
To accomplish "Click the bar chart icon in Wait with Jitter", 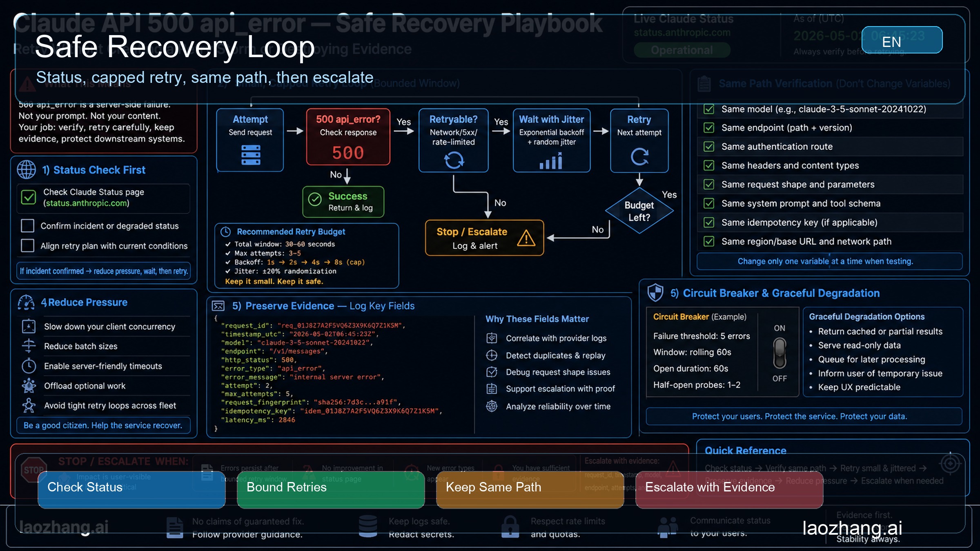I will [551, 160].
